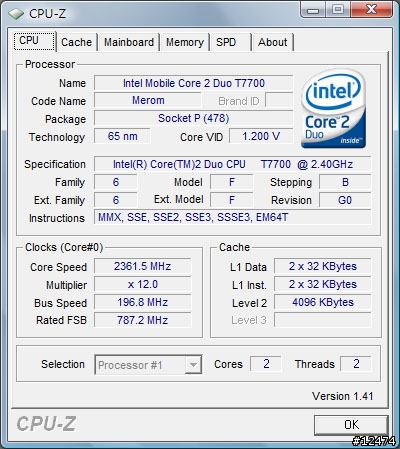This screenshot has width=400, height=449.
Task: Click the L1 Data value '2 x 32 KBytes'
Action: [323, 266]
